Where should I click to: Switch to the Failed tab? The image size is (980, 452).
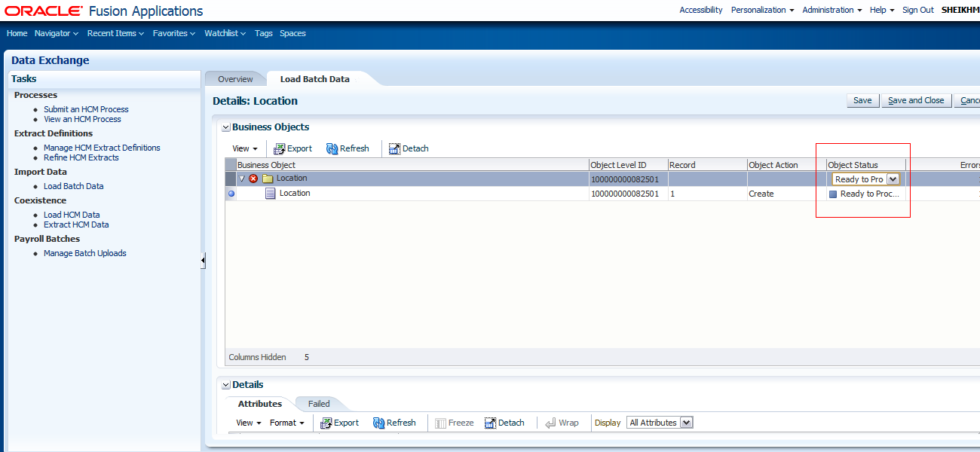pos(318,403)
